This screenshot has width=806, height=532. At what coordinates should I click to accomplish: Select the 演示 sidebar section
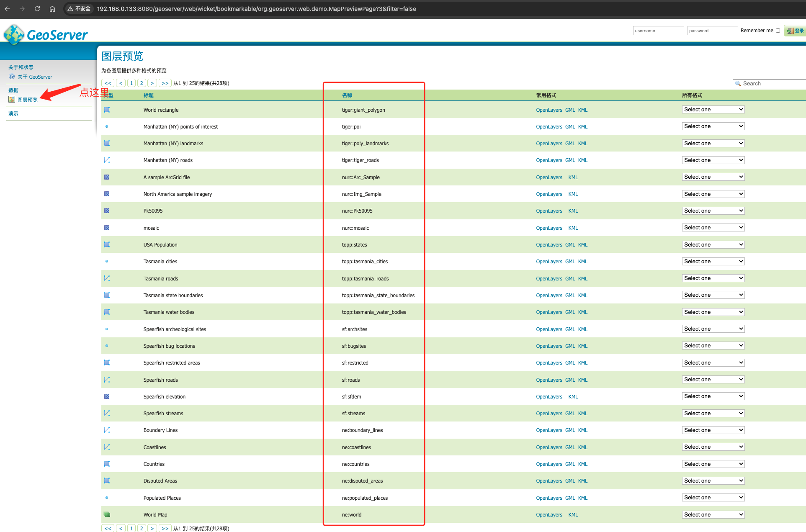tap(13, 114)
